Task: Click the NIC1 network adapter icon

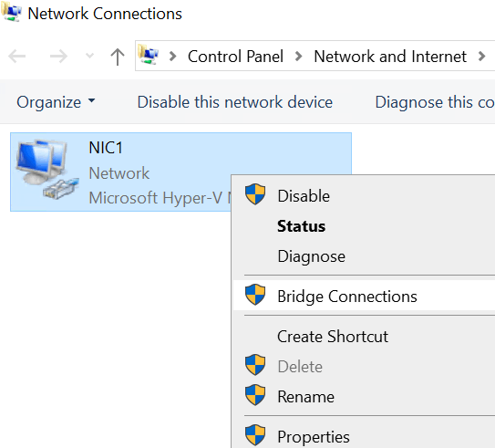Action: coord(47,170)
